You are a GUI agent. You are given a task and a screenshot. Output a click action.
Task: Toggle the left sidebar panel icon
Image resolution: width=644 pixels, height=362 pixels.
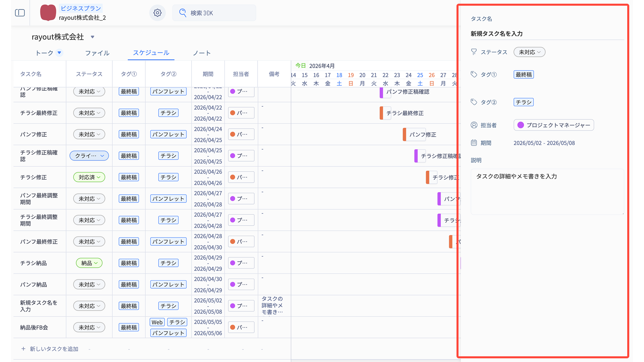click(x=20, y=13)
